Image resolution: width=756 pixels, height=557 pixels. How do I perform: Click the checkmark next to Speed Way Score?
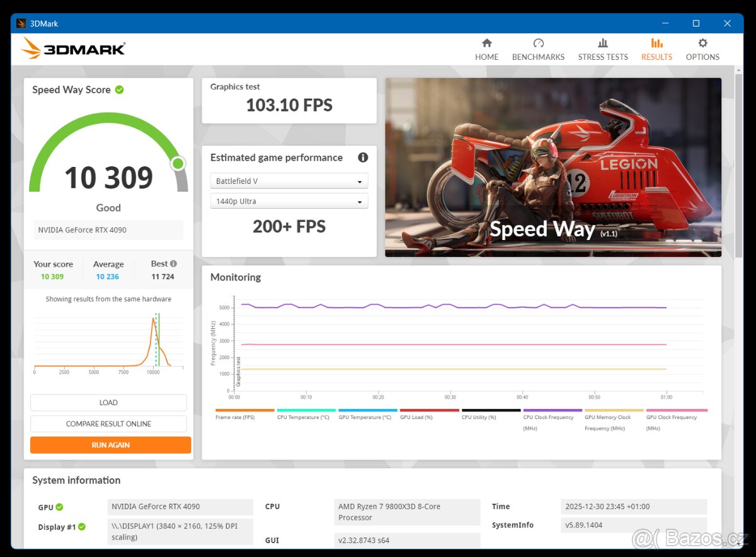click(119, 89)
